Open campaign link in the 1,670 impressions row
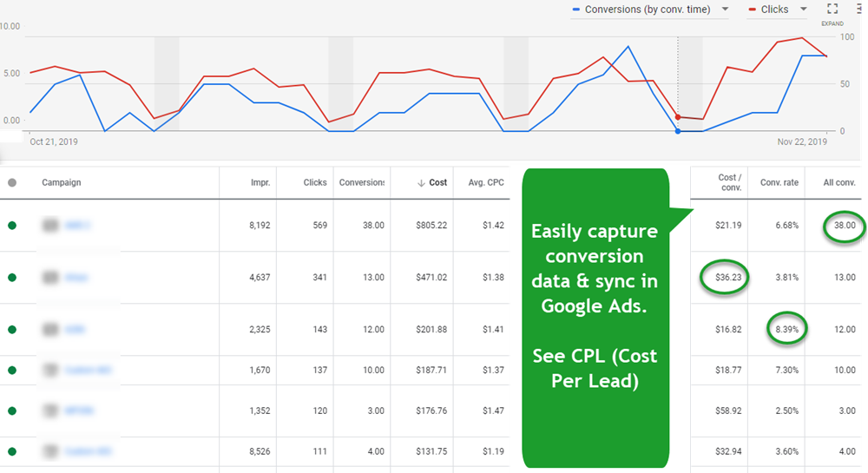The width and height of the screenshot is (868, 473). (x=88, y=370)
